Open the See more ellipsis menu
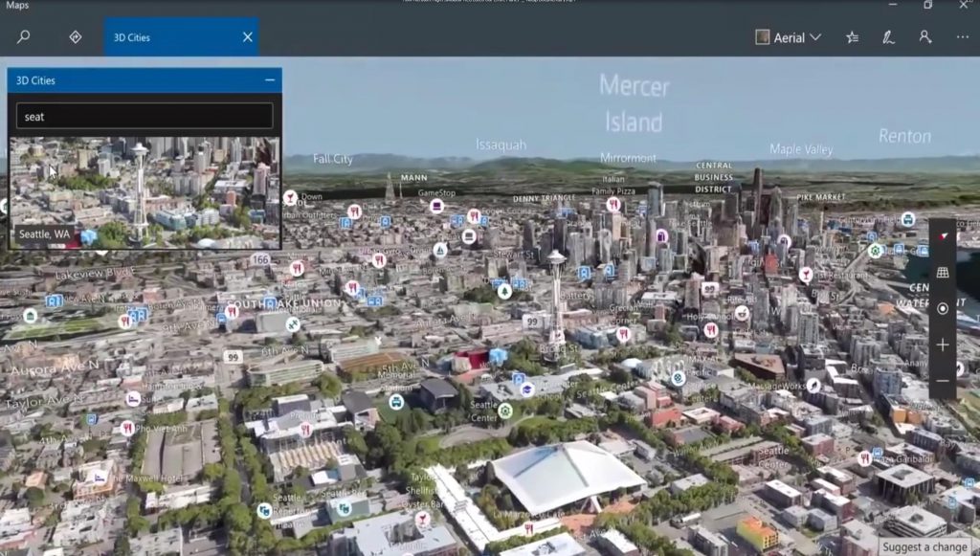The image size is (980, 556). pos(962,37)
